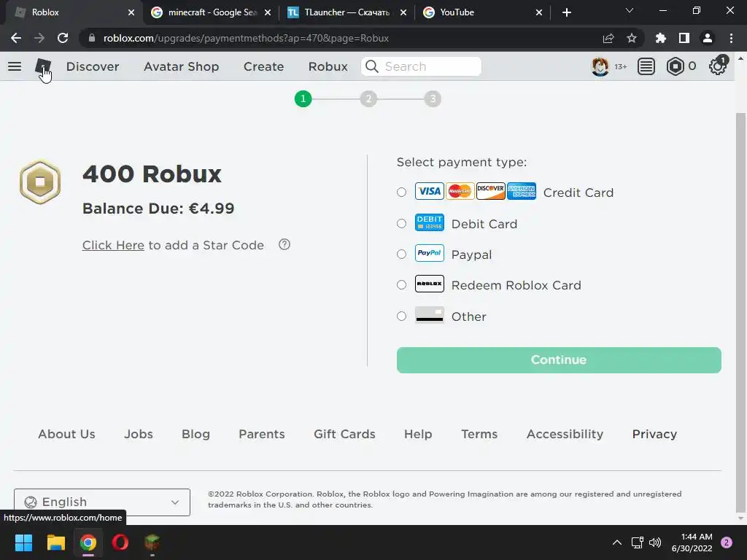Open a new browser tab
The image size is (747, 560).
coord(566,12)
